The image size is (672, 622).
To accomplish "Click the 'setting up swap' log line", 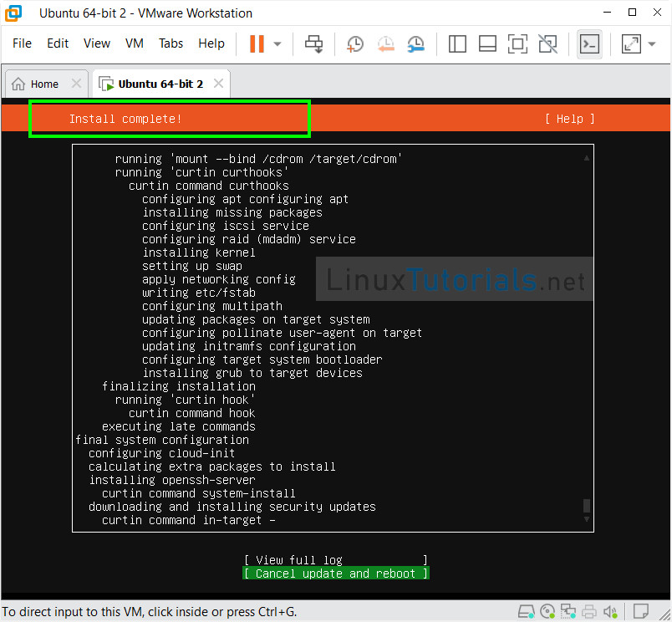I will 192,266.
